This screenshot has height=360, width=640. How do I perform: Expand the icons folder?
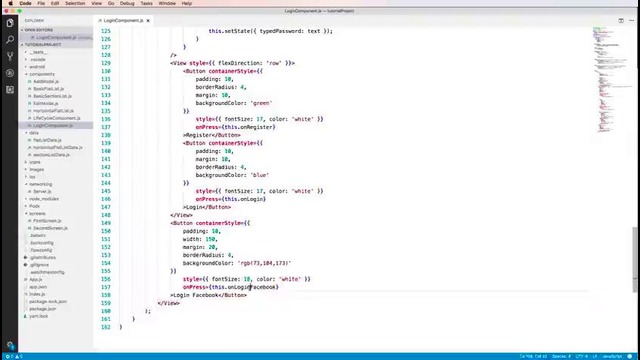34,162
